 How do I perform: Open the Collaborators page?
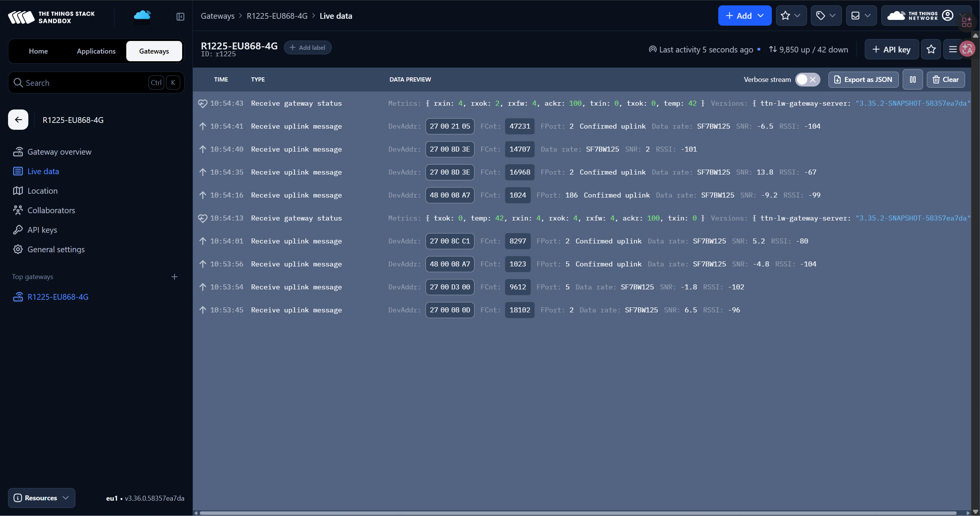(x=51, y=211)
